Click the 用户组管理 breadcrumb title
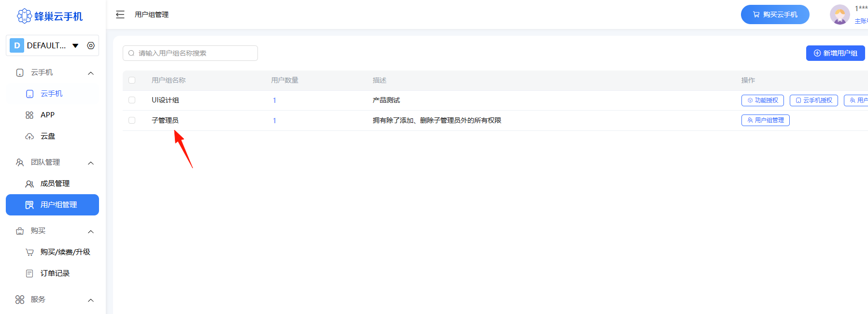Screen dimensions: 868x314 pyautogui.click(x=152, y=14)
